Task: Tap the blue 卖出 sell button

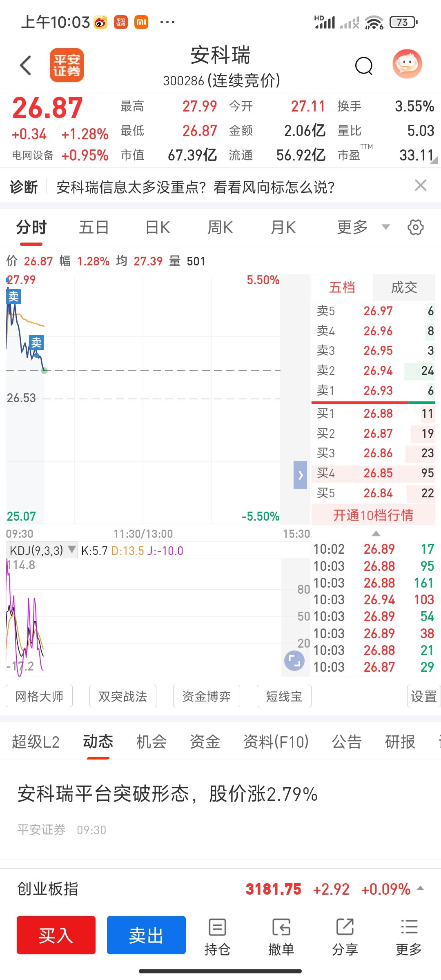Action: click(x=146, y=935)
